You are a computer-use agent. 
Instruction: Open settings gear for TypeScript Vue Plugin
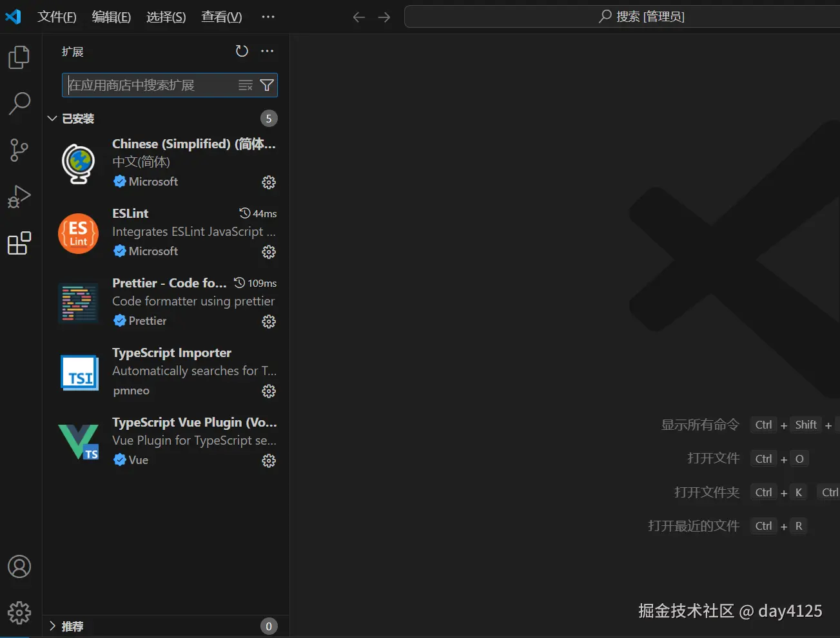pos(269,461)
